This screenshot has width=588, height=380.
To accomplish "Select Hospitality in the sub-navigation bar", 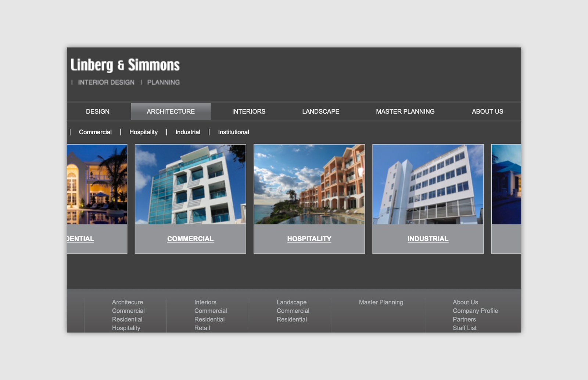I will point(143,132).
